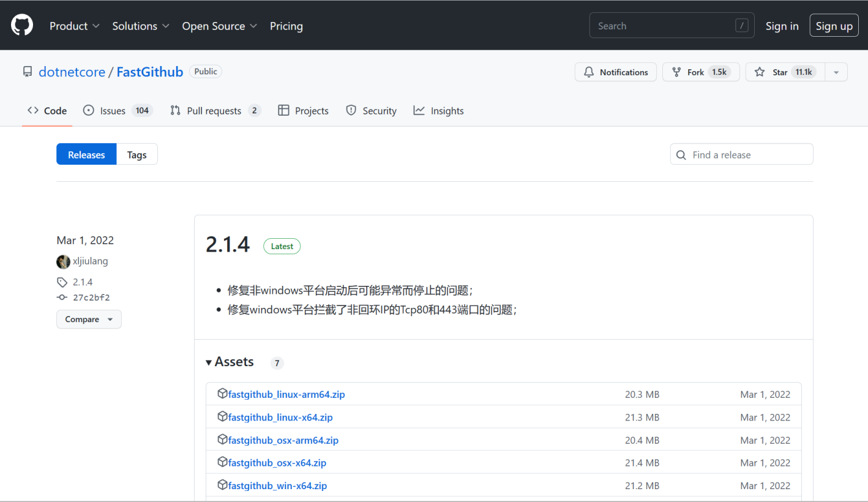The image size is (868, 502).
Task: Download fastgithub_linux-arm64.zip
Action: coord(286,394)
